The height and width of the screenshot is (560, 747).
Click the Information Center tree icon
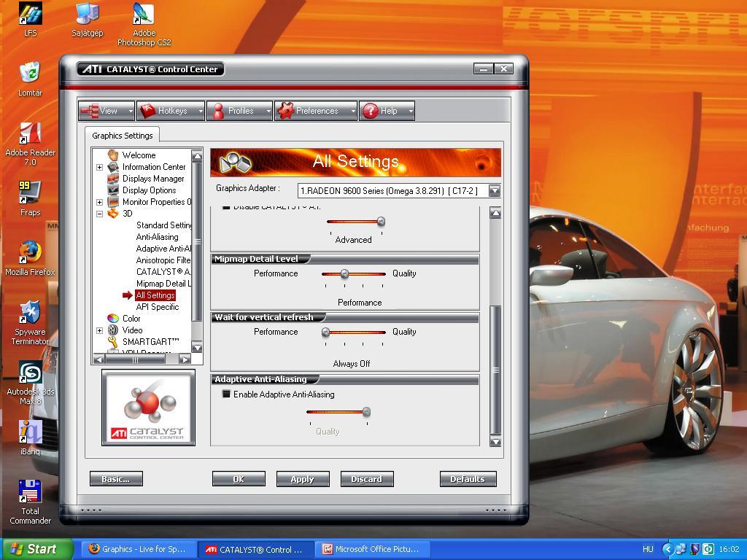tap(113, 167)
